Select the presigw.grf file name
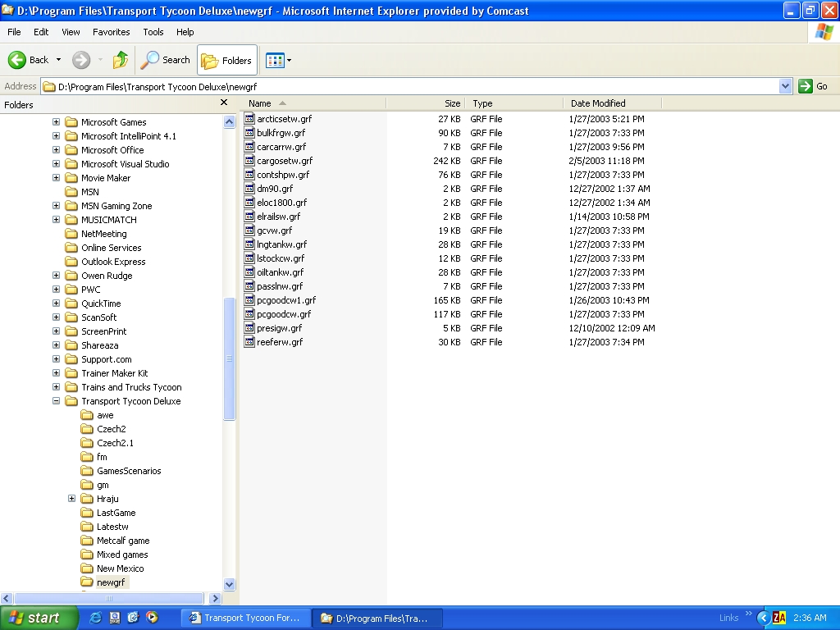The height and width of the screenshot is (630, 840). (x=279, y=328)
